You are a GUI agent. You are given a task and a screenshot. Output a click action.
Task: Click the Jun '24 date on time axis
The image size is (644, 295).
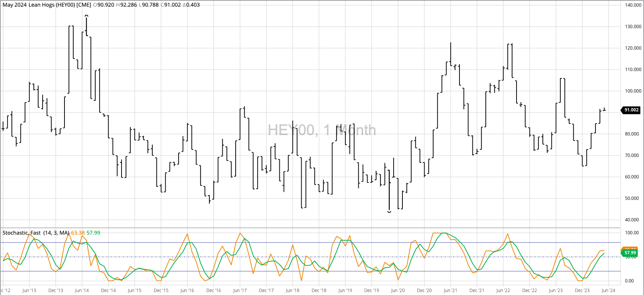point(608,291)
